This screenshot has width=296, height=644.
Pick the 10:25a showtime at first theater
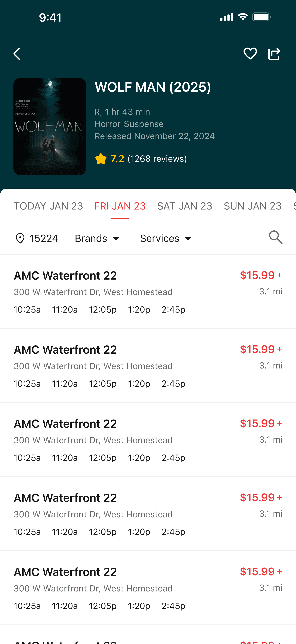point(27,310)
